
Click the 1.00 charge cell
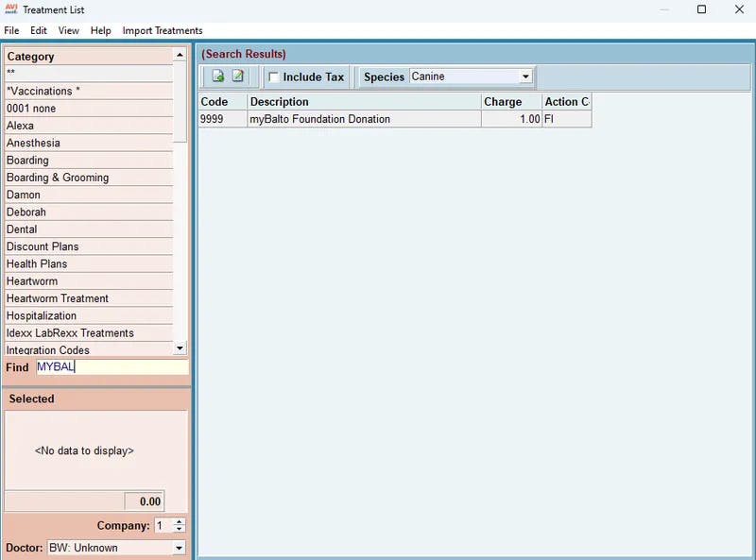[x=511, y=119]
